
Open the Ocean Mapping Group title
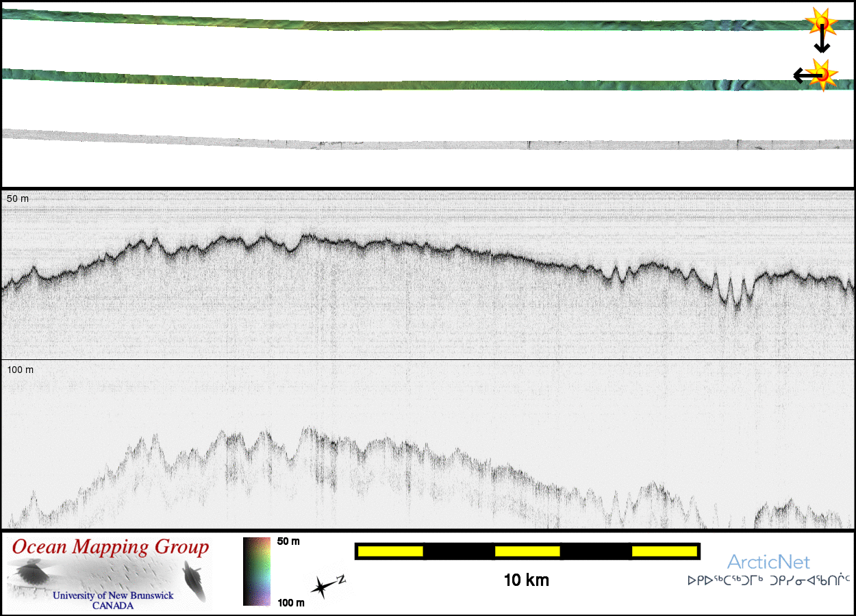(110, 548)
